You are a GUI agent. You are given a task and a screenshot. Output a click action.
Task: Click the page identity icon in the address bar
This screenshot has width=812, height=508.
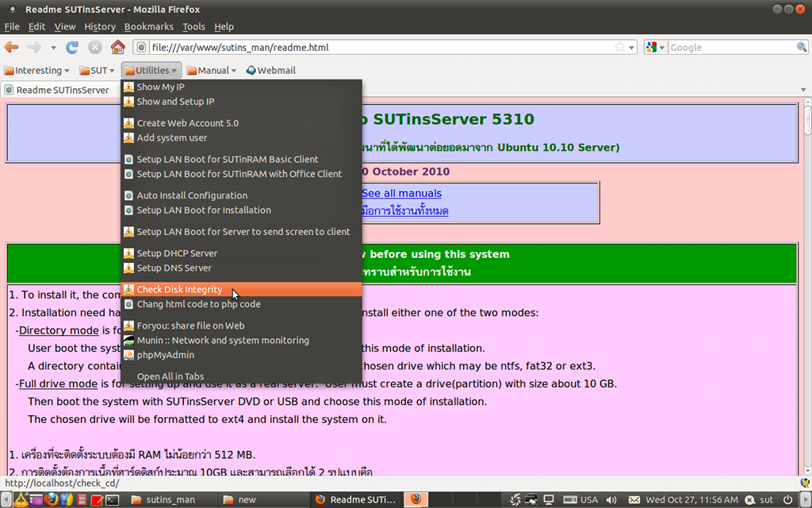[x=141, y=47]
